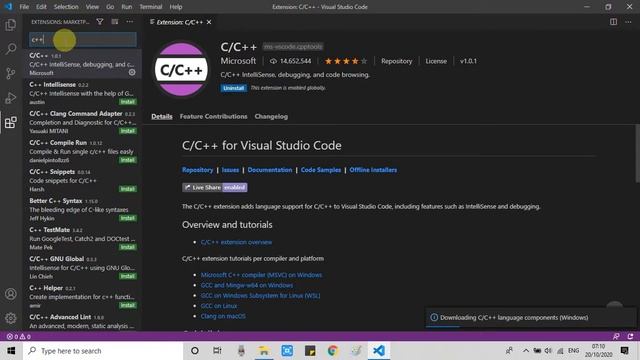
Task: Open the Edit menu
Action: [41, 7]
